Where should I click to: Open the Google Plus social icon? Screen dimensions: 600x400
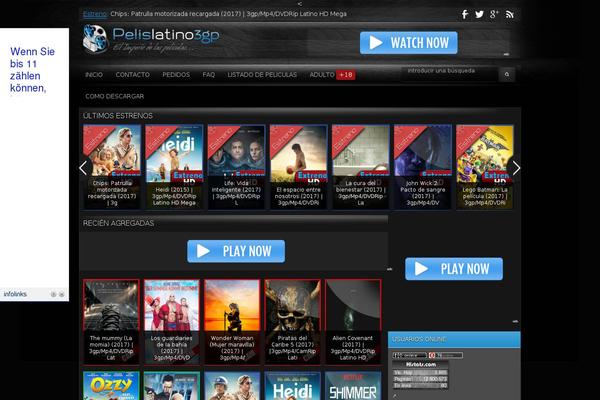(494, 15)
